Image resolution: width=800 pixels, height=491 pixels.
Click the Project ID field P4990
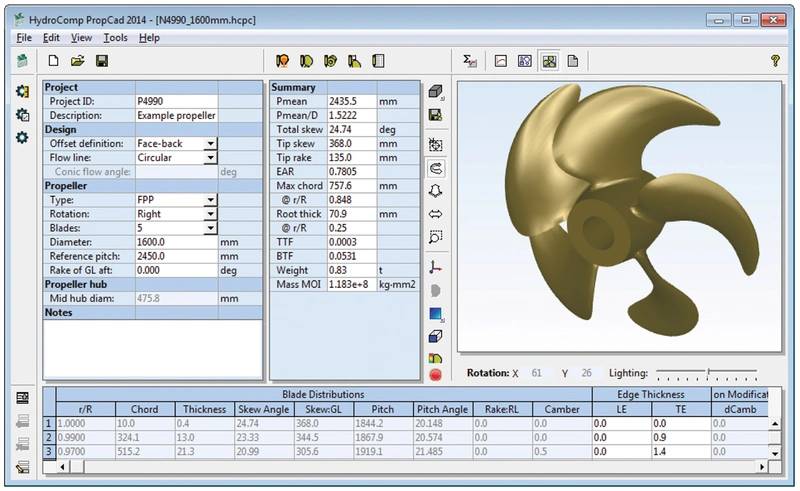point(176,102)
